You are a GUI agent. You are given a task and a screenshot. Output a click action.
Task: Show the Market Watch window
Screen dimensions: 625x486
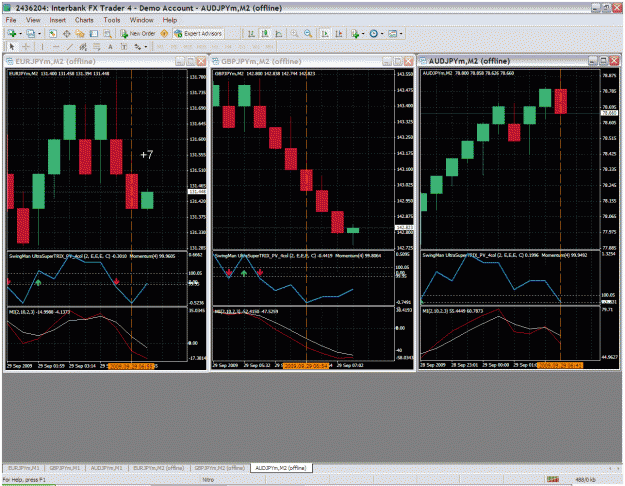point(53,34)
